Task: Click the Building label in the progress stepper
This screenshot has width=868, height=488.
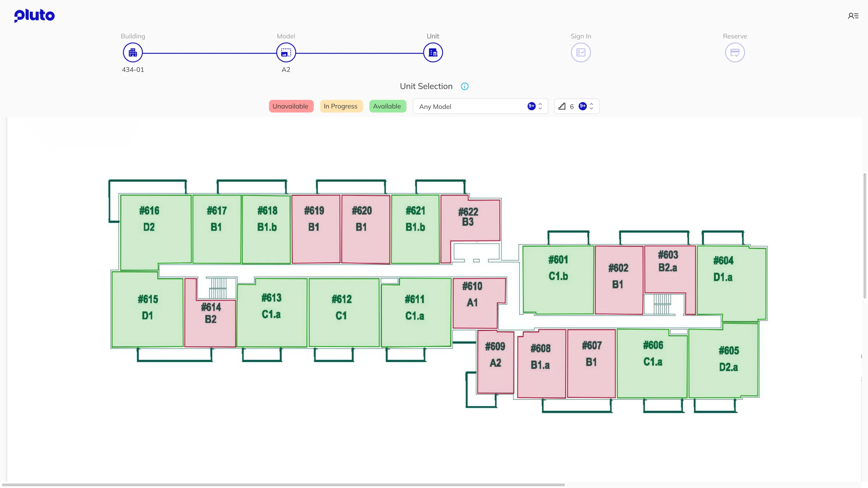Action: pos(133,36)
